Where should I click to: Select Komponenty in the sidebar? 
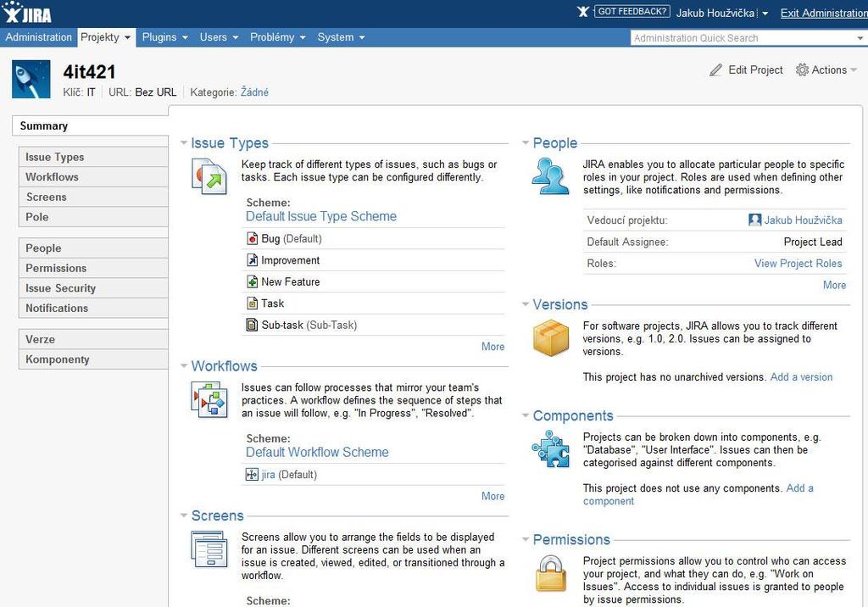click(x=93, y=359)
